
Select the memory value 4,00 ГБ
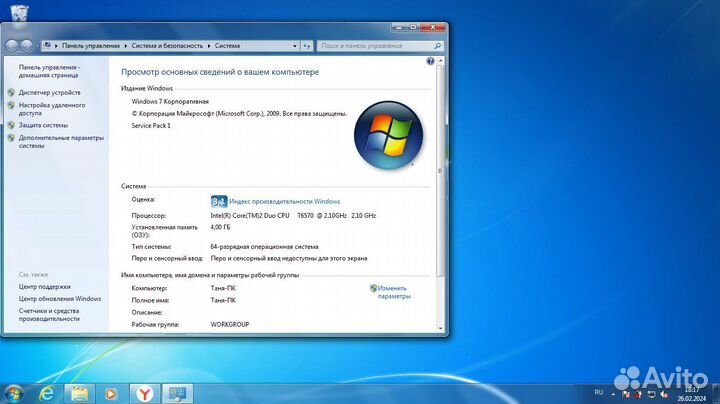pyautogui.click(x=220, y=227)
